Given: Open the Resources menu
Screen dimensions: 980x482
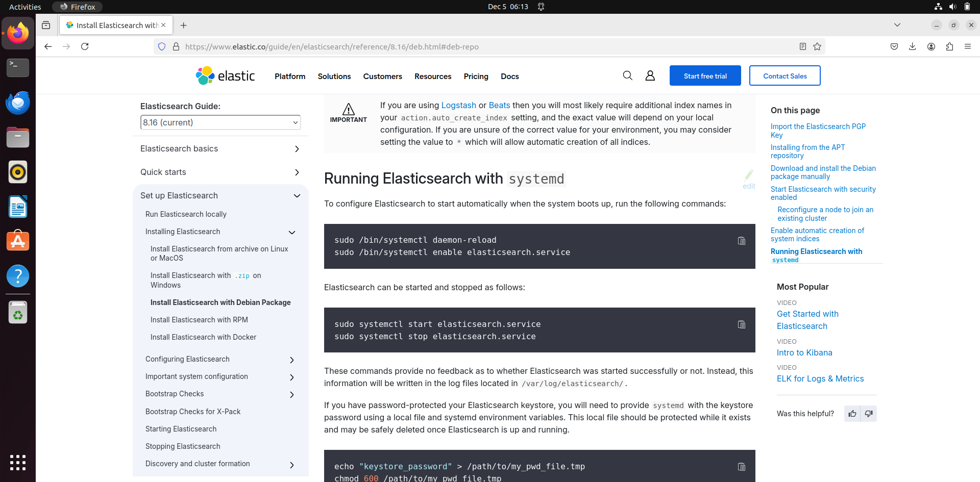Looking at the screenshot, I should click(433, 76).
